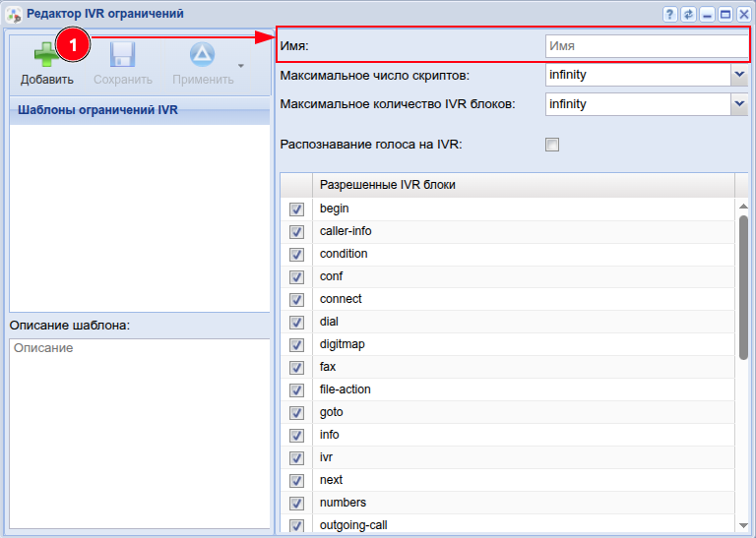Click the Максимальное количество IVR блоков infinity field
Screen dimensions: 756x538
click(x=638, y=104)
